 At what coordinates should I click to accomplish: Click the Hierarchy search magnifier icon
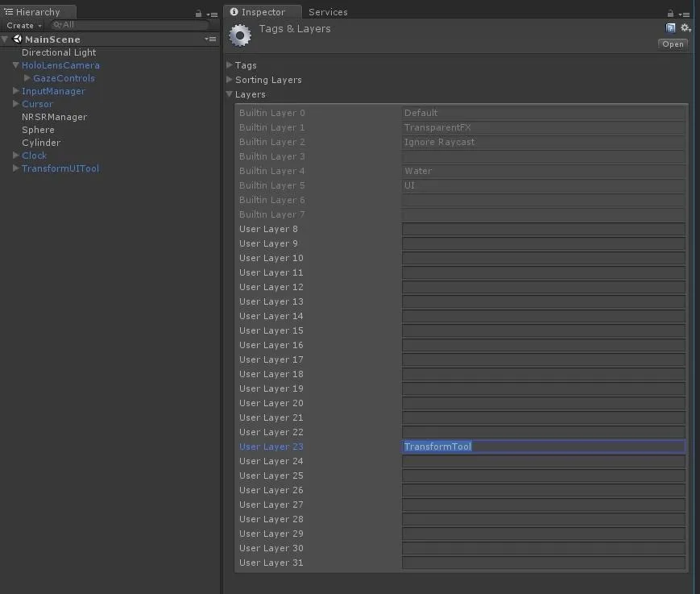pos(57,25)
